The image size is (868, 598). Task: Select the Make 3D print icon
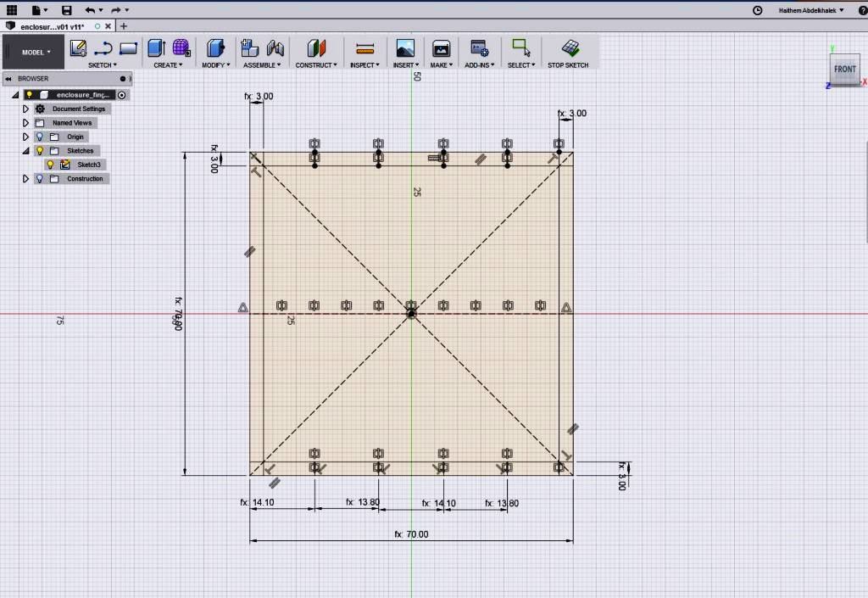(441, 48)
